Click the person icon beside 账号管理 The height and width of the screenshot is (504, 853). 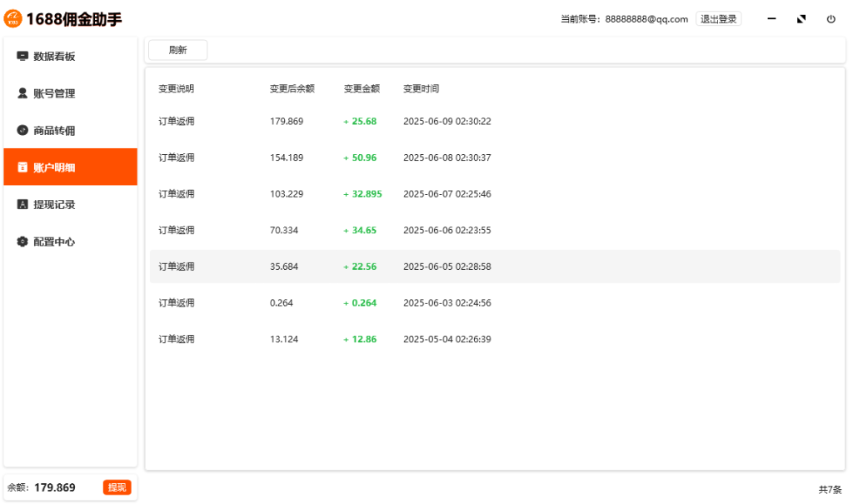pos(22,93)
